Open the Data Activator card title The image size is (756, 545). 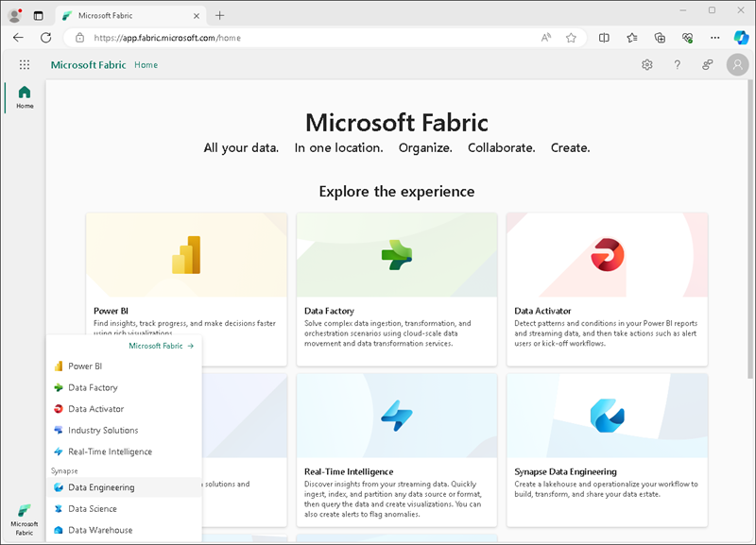[x=542, y=311]
